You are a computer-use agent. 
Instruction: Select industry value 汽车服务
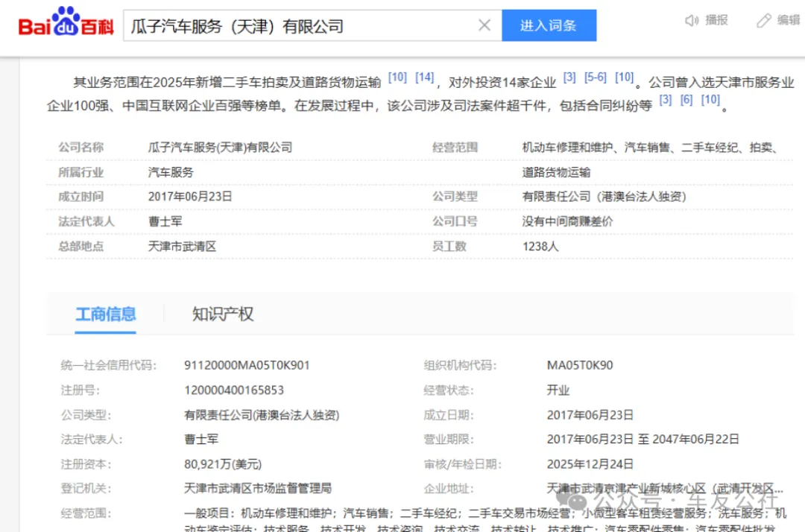pos(171,172)
